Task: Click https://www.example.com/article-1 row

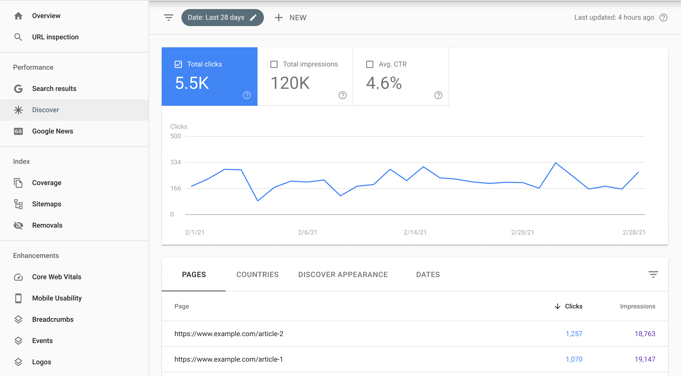Action: 415,360
